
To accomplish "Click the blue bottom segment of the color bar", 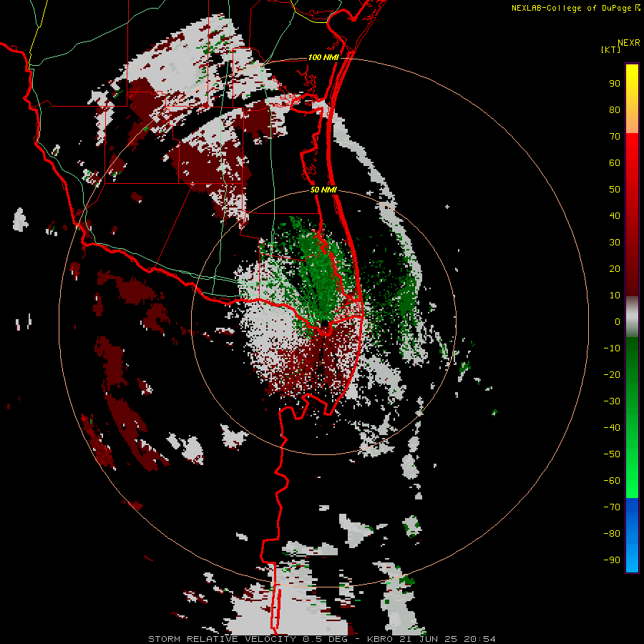I will pyautogui.click(x=632, y=535).
